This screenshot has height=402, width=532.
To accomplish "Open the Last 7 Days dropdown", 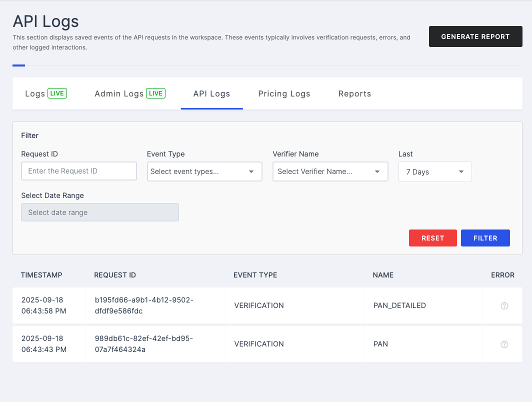I will coord(434,172).
